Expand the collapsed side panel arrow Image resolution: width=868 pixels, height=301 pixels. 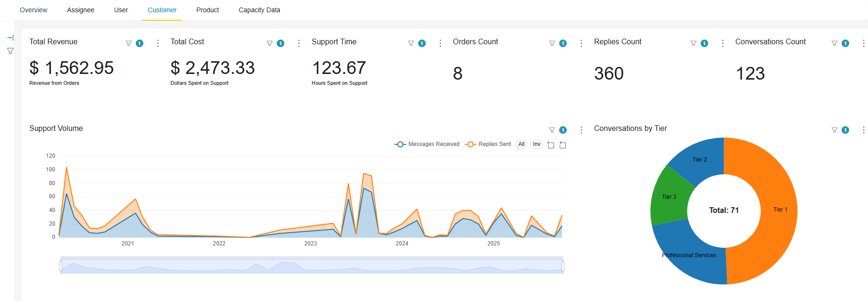(10, 38)
